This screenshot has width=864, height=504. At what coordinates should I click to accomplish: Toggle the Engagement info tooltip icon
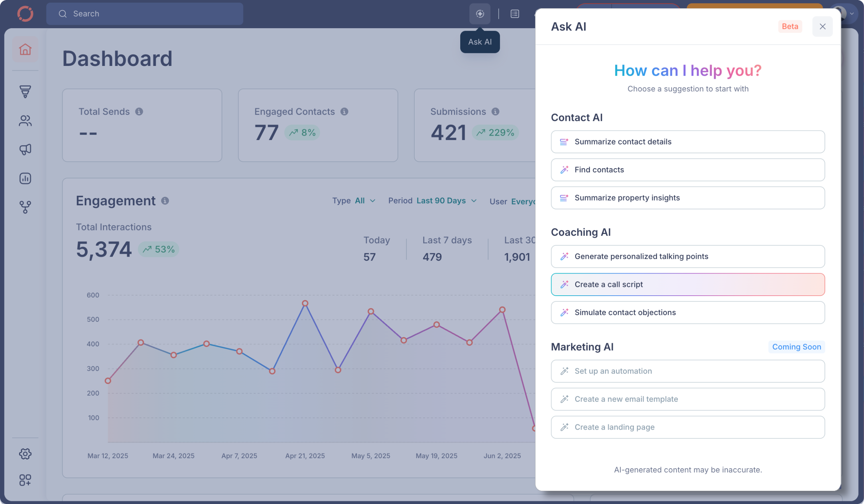click(x=166, y=201)
